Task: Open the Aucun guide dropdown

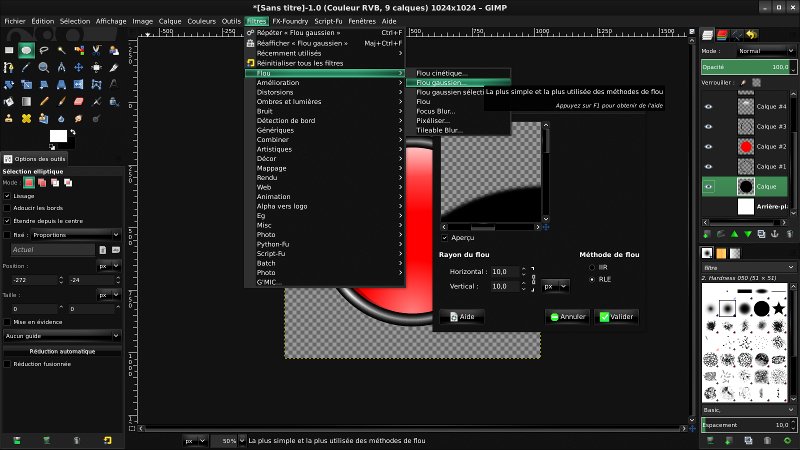Action: [62, 336]
